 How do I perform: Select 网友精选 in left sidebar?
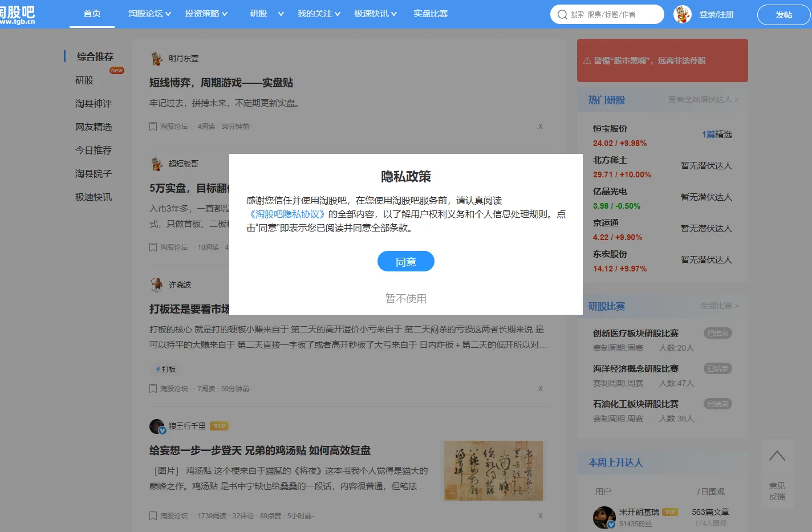(94, 127)
